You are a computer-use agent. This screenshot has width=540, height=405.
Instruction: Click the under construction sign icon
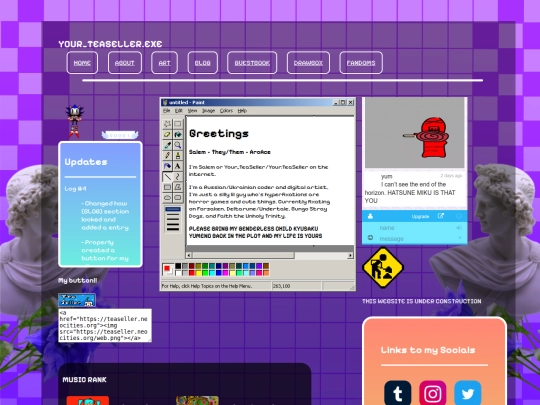(383, 268)
